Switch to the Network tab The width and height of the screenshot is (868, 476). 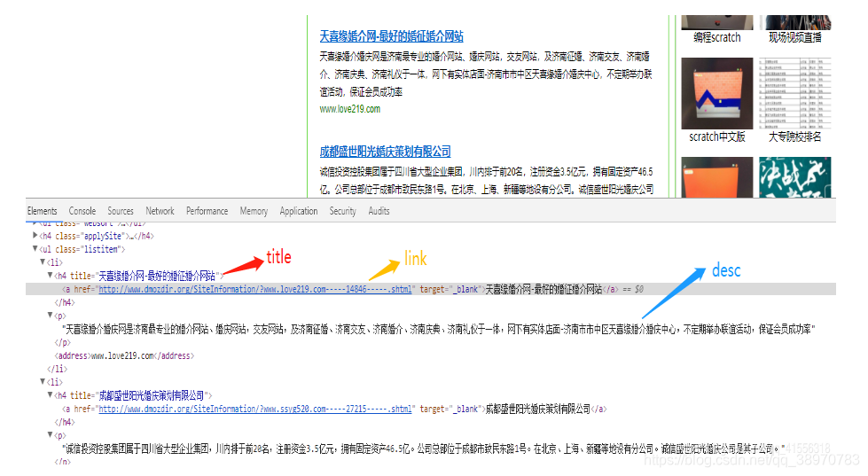(x=160, y=211)
